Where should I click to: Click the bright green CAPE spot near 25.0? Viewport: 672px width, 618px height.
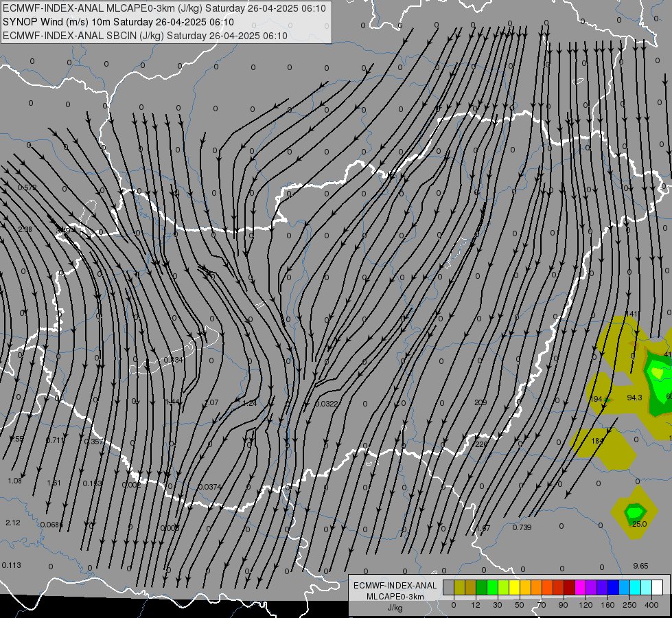(x=635, y=511)
